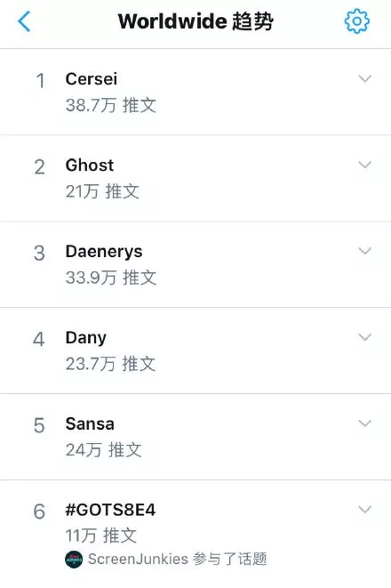The image size is (391, 588).
Task: Tap the blue back arrow
Action: pyautogui.click(x=24, y=21)
